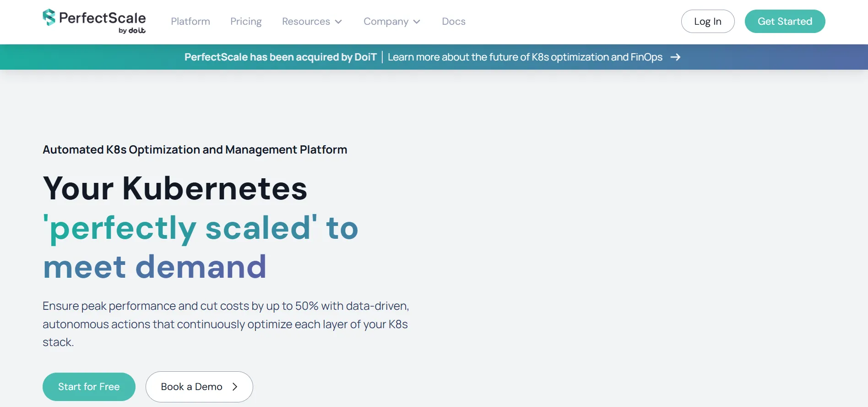Click the arrow icon in the announcement banner
The width and height of the screenshot is (868, 407).
(675, 57)
